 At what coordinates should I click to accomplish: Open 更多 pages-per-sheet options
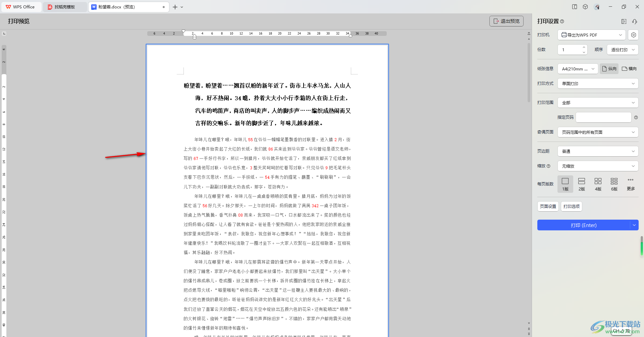(631, 184)
